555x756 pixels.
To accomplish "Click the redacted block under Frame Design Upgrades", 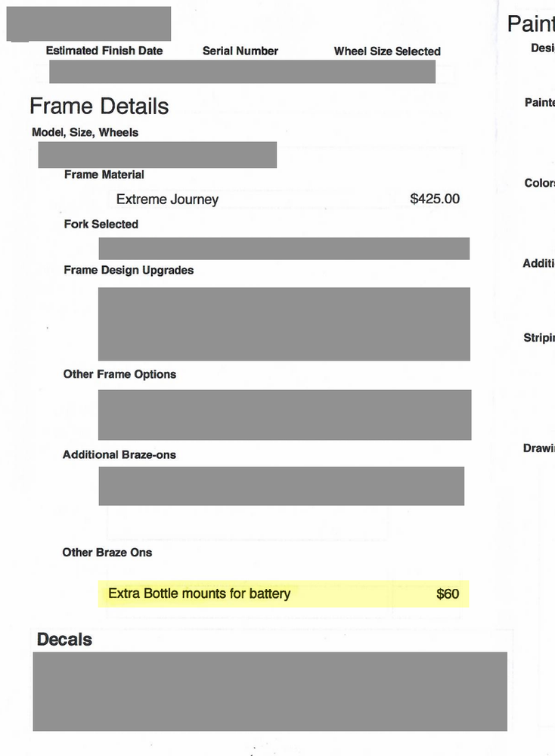I will pos(284,324).
